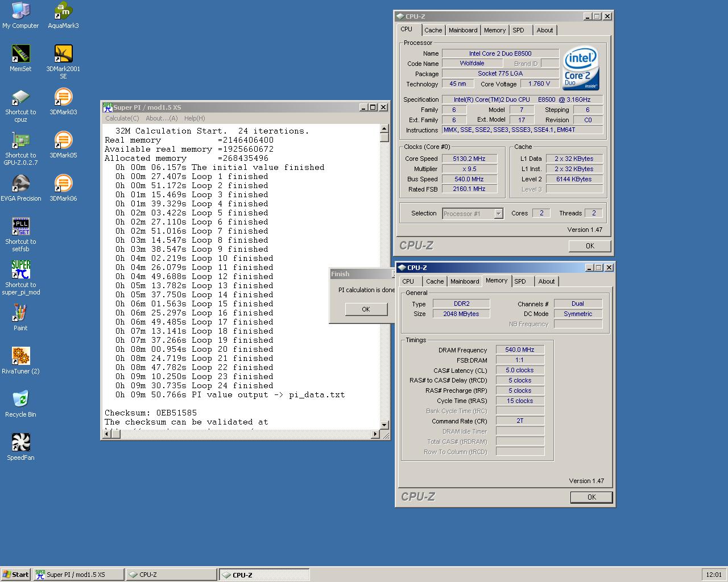728x582 pixels.
Task: Open About tab in the CPU-Z window showing CPU info
Action: [x=544, y=30]
